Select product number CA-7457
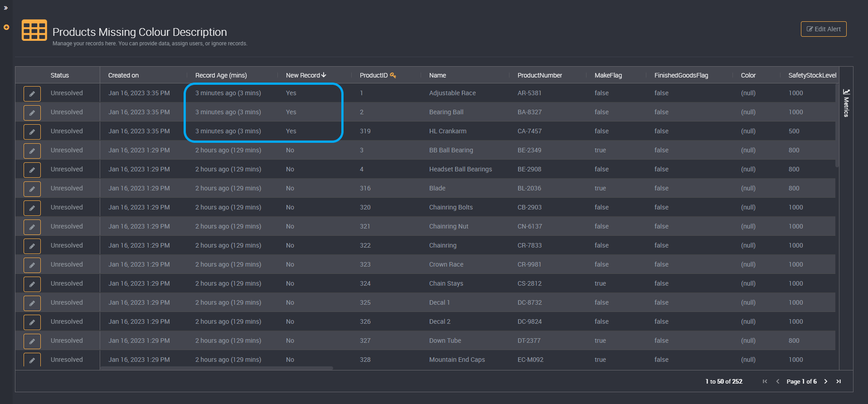The height and width of the screenshot is (404, 868). coord(529,131)
